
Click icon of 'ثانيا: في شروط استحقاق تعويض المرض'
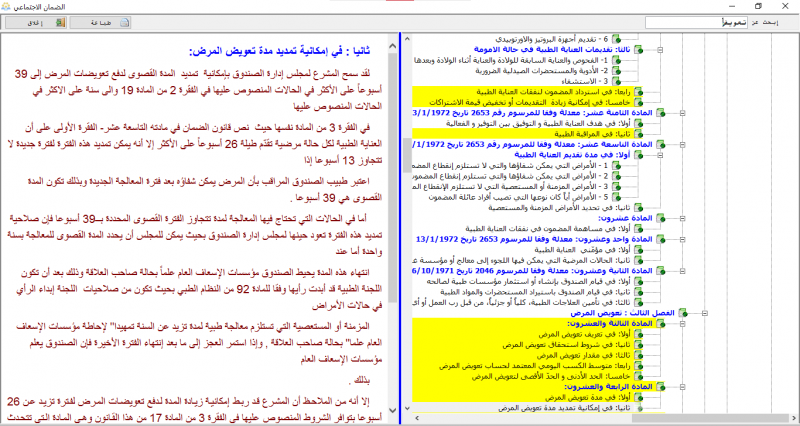pos(638,345)
